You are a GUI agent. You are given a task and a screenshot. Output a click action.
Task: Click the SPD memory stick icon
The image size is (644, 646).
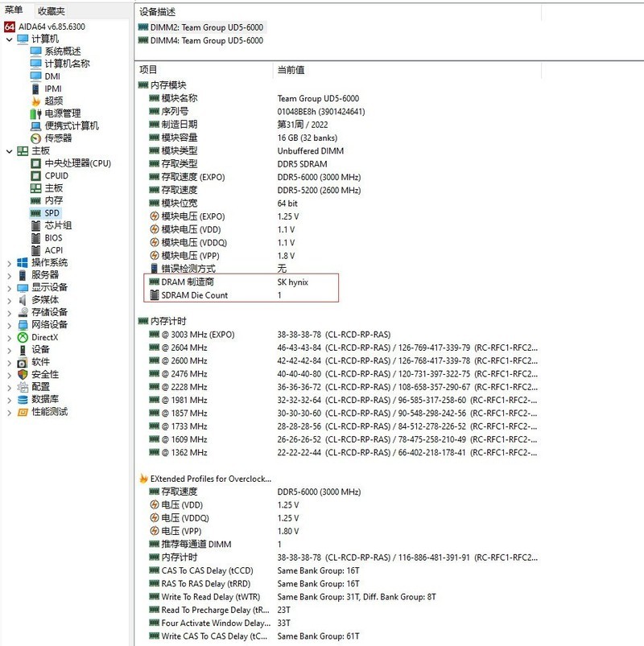[x=36, y=213]
